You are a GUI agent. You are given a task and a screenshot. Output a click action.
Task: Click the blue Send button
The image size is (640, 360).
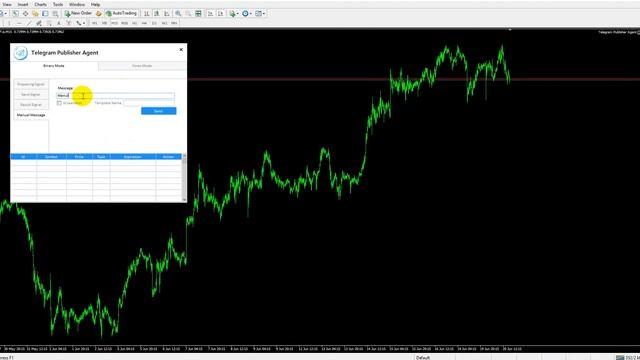159,111
